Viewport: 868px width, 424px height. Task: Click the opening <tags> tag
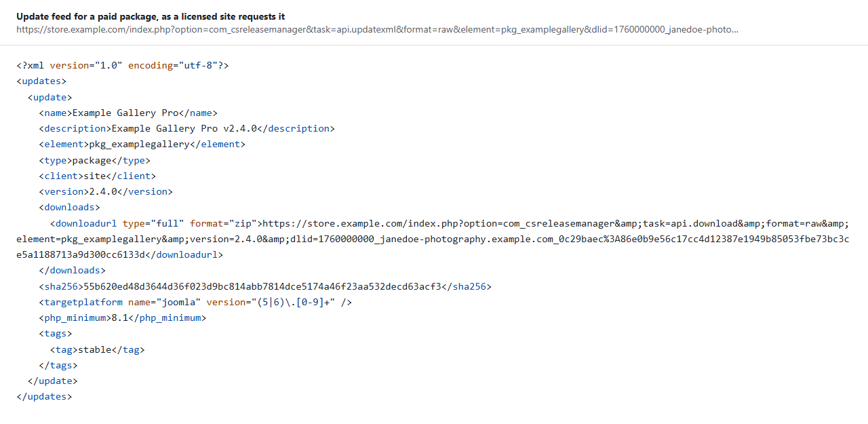(x=55, y=333)
